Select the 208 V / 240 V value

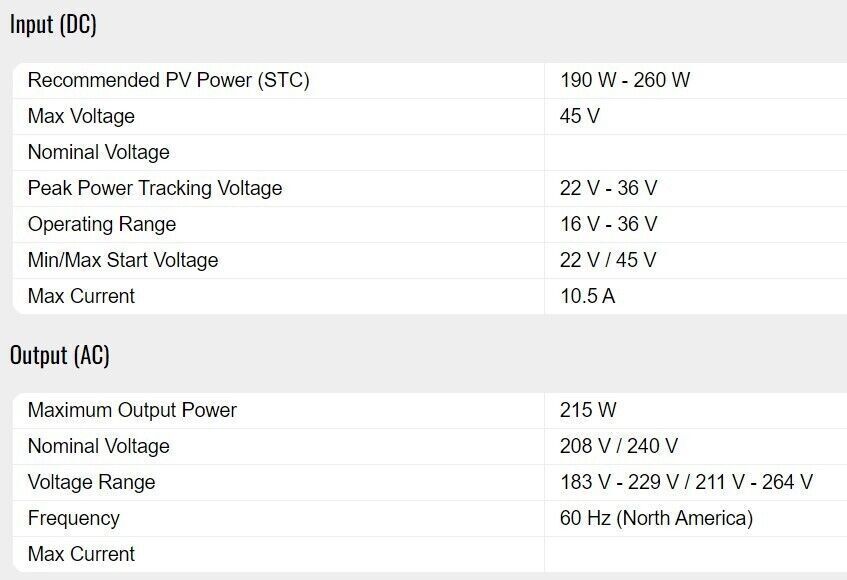[619, 447]
